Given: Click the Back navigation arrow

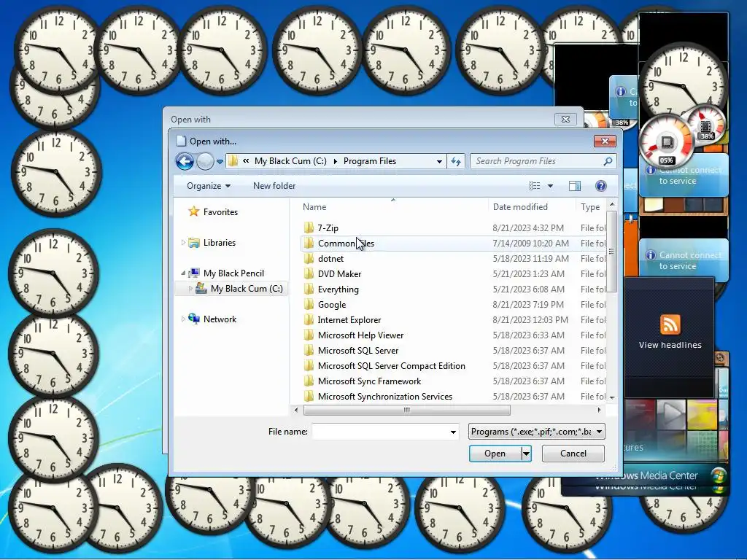Looking at the screenshot, I should tap(185, 161).
